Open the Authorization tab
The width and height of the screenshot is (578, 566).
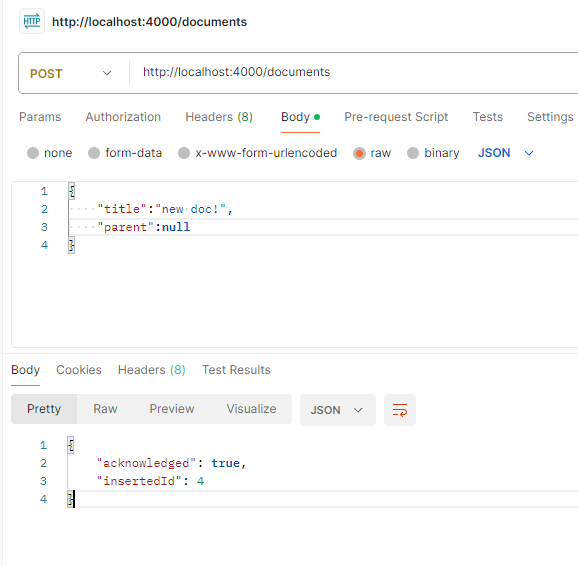pos(123,117)
